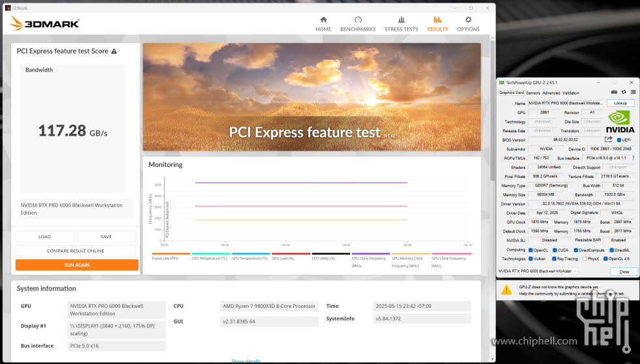The width and height of the screenshot is (640, 364).
Task: Take GPU-Z screenshot with camera icon
Action: (x=614, y=93)
